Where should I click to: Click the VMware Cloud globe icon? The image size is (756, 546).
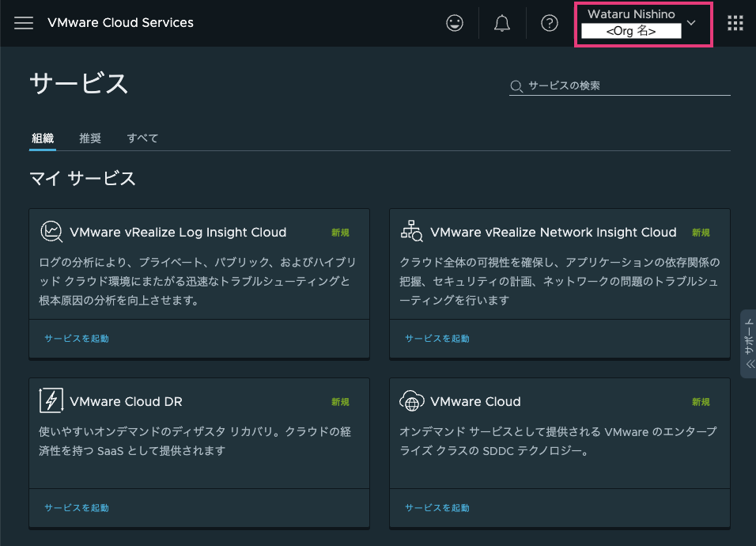click(412, 400)
